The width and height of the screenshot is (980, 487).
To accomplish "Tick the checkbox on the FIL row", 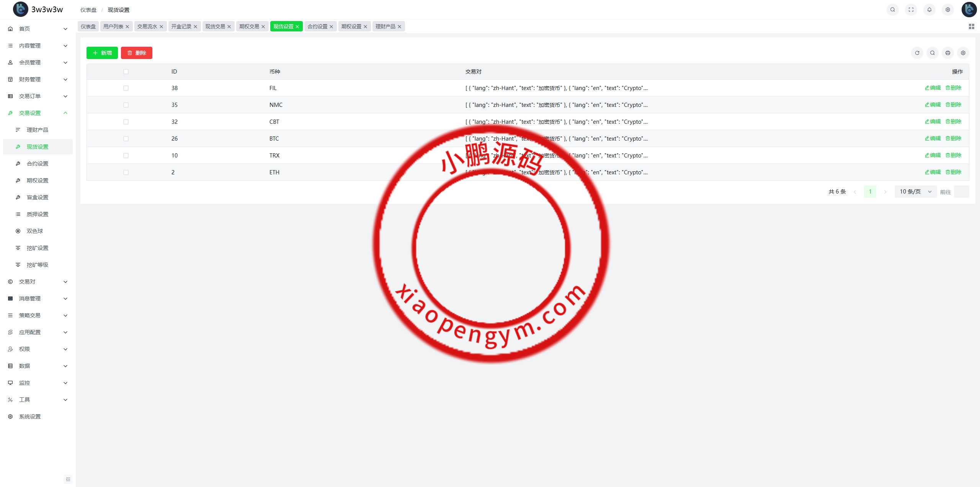I will pos(126,88).
